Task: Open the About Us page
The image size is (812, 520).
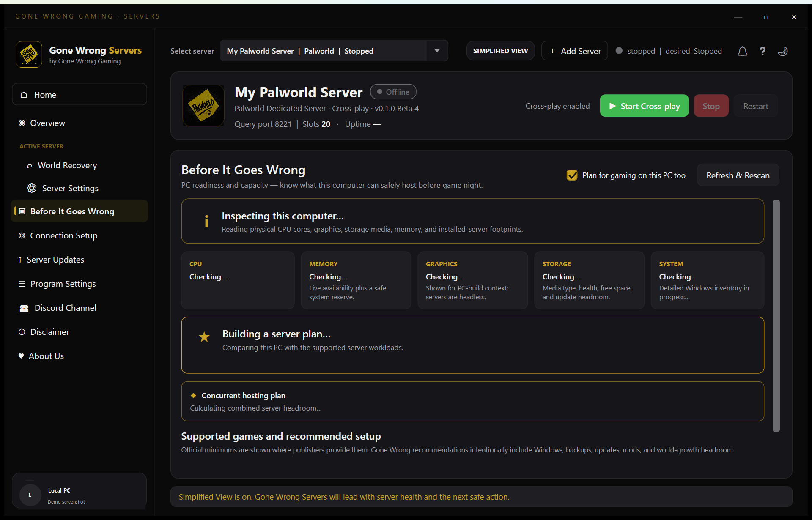Action: click(x=80, y=356)
